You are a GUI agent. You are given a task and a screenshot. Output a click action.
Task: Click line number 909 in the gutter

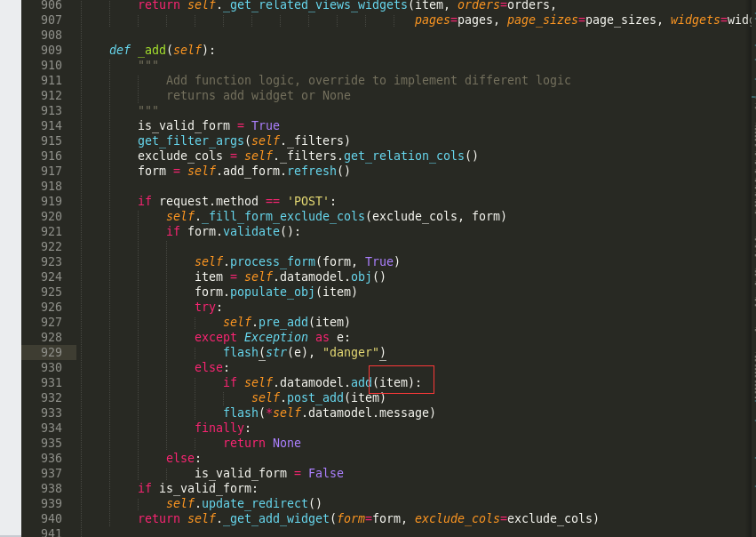[x=51, y=50]
